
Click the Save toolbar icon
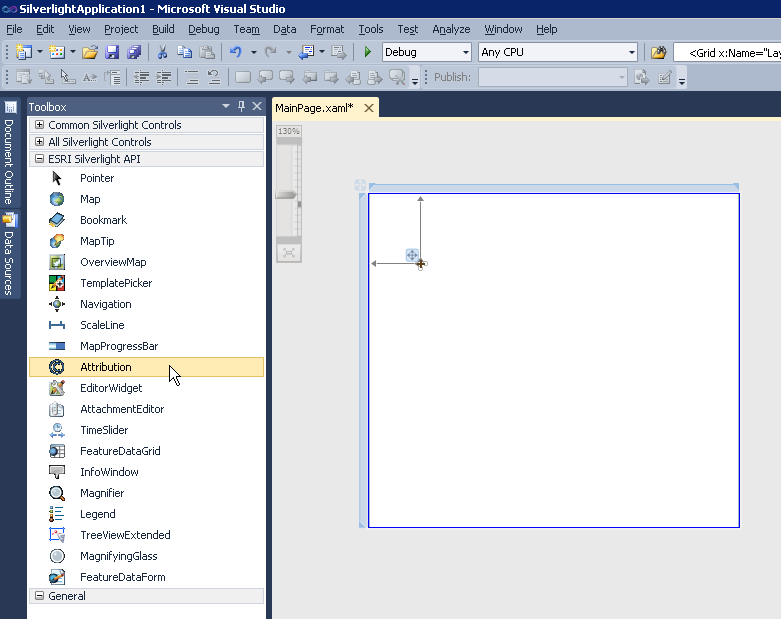coord(112,52)
